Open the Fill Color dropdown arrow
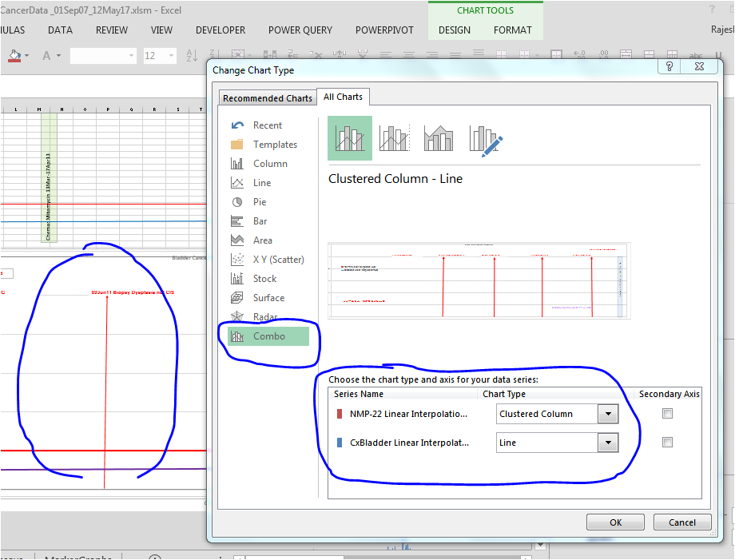The width and height of the screenshot is (735, 560). coord(26,56)
